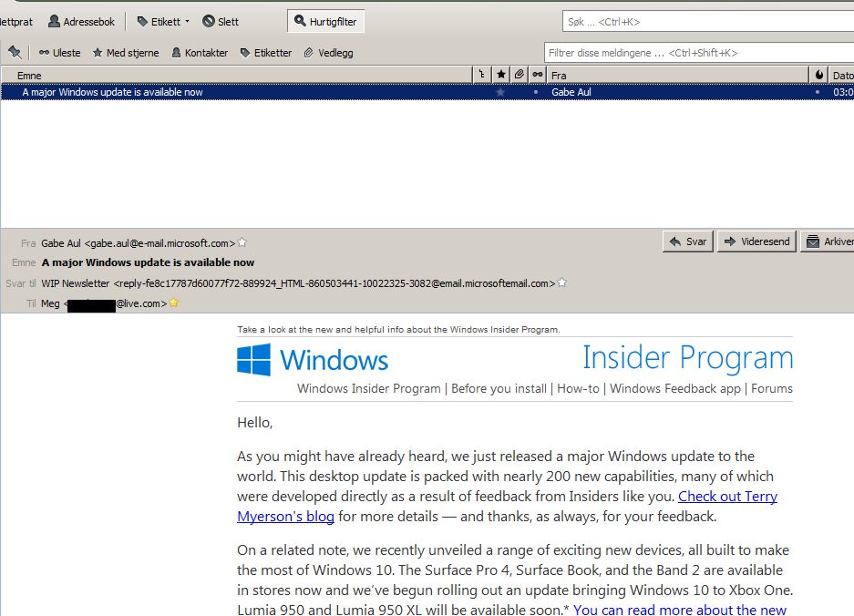Sort by attachment paperclip column header
The image size is (854, 616).
(x=519, y=75)
